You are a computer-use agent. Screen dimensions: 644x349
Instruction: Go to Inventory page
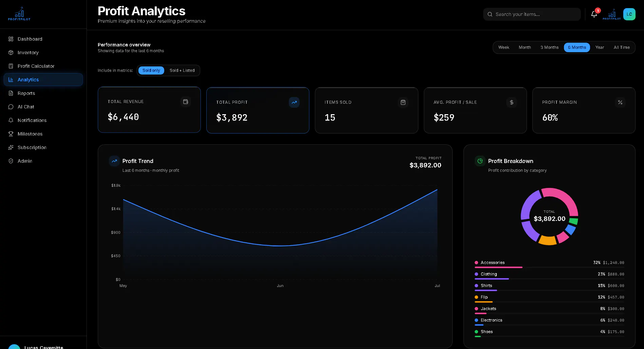[x=43, y=53]
